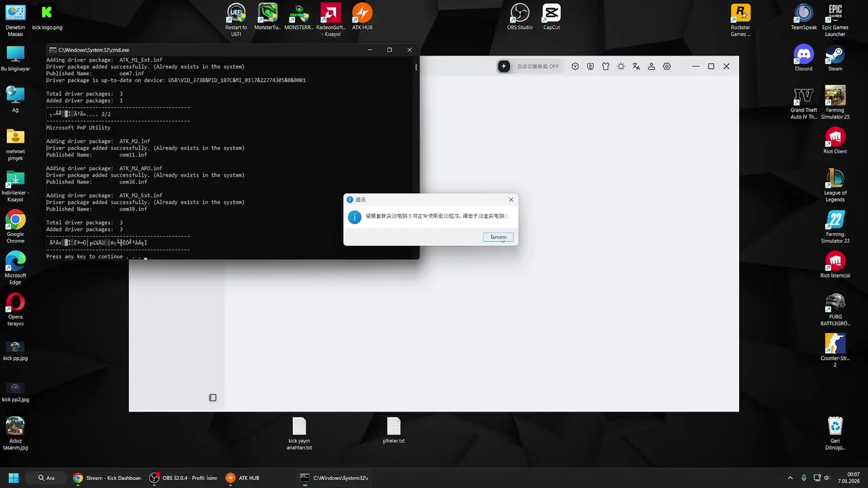Select Geri Dönüşüm recycle bin icon

click(x=835, y=434)
